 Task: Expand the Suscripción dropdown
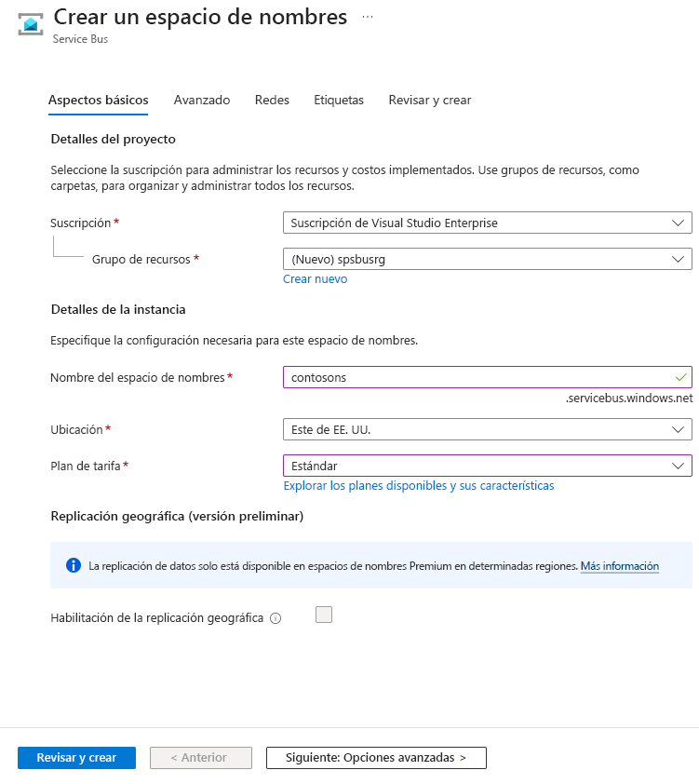coord(487,223)
